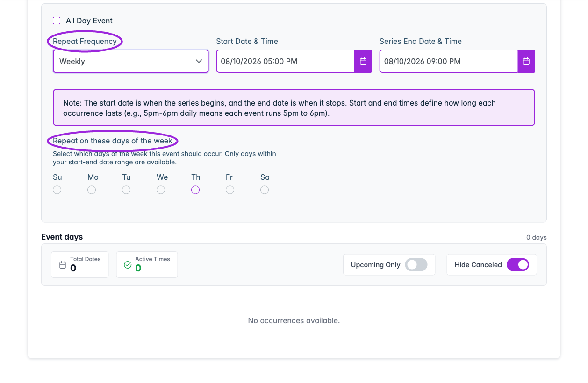Click the Series End Date & Time label
588x383 pixels.
[421, 41]
